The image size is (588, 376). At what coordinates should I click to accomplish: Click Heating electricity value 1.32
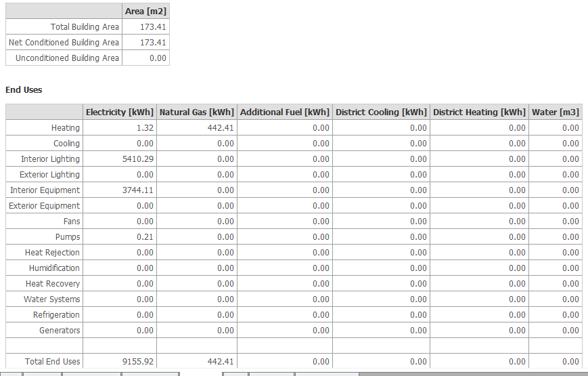click(145, 128)
